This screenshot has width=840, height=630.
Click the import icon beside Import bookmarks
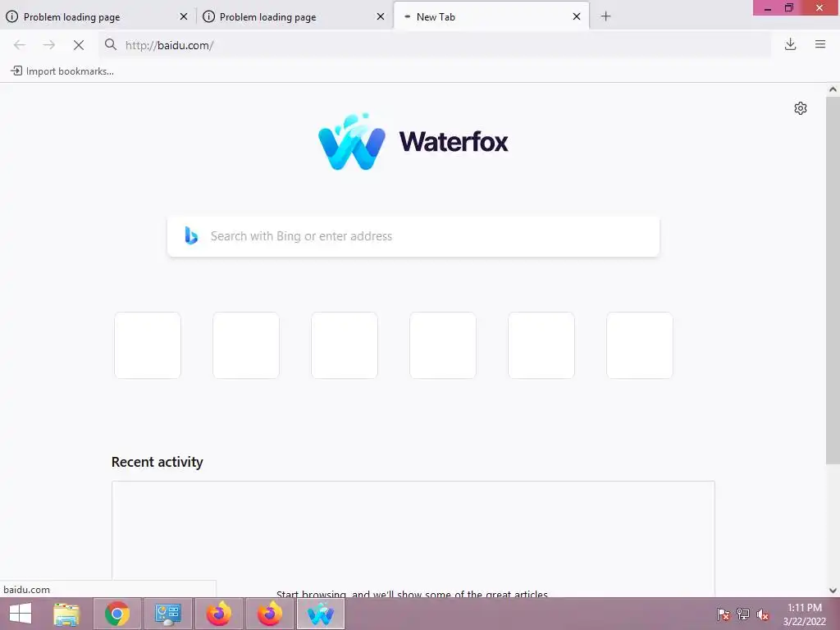[16, 71]
